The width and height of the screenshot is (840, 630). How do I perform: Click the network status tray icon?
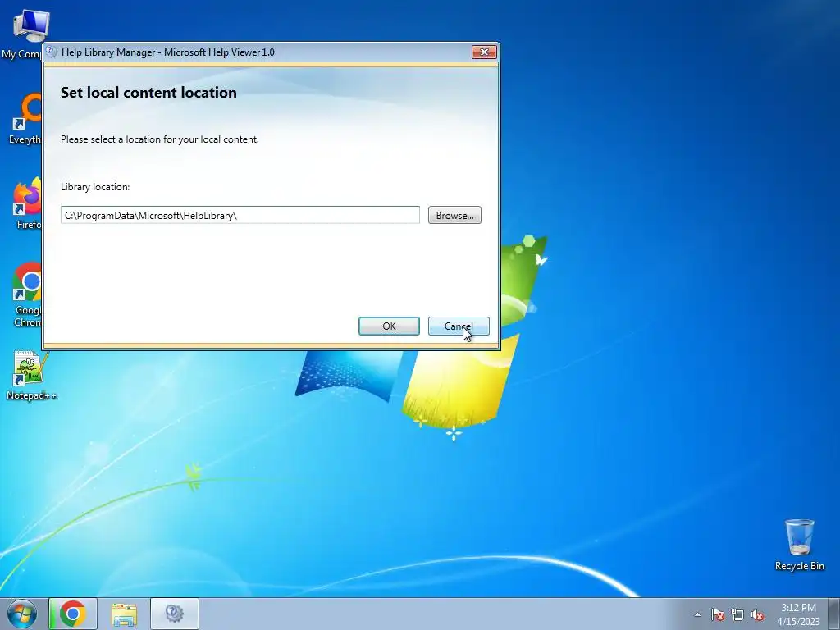[x=737, y=614]
